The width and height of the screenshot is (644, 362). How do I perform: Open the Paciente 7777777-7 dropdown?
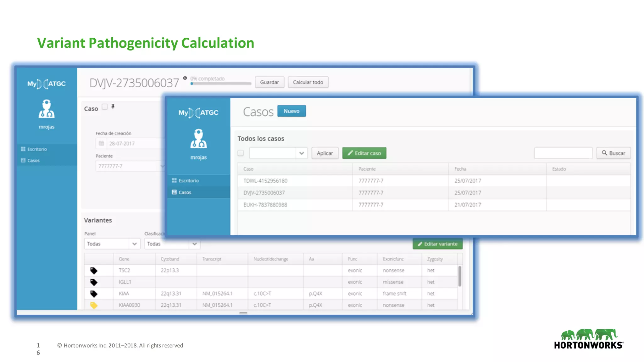[x=130, y=166]
